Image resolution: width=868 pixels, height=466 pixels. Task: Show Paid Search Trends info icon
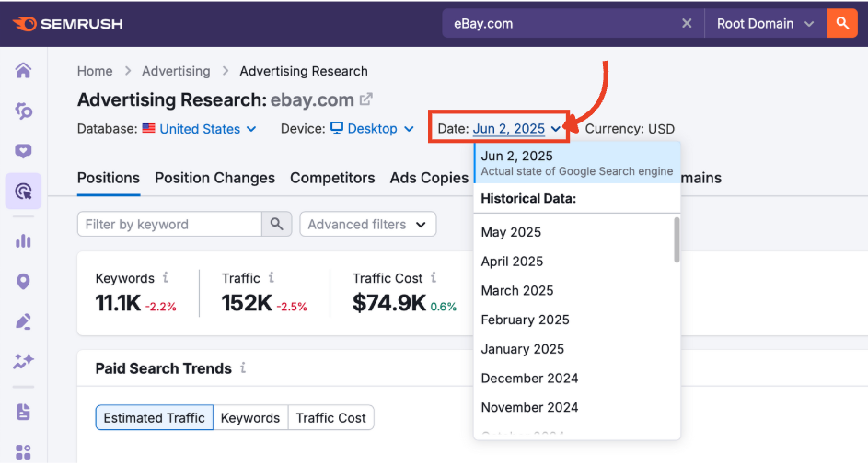(242, 367)
